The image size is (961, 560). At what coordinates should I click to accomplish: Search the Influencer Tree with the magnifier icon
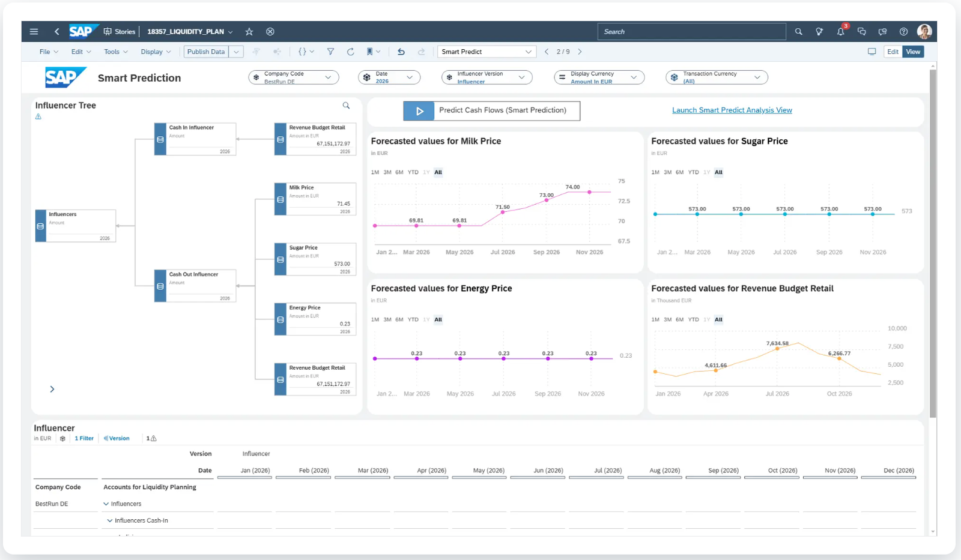[x=346, y=106]
